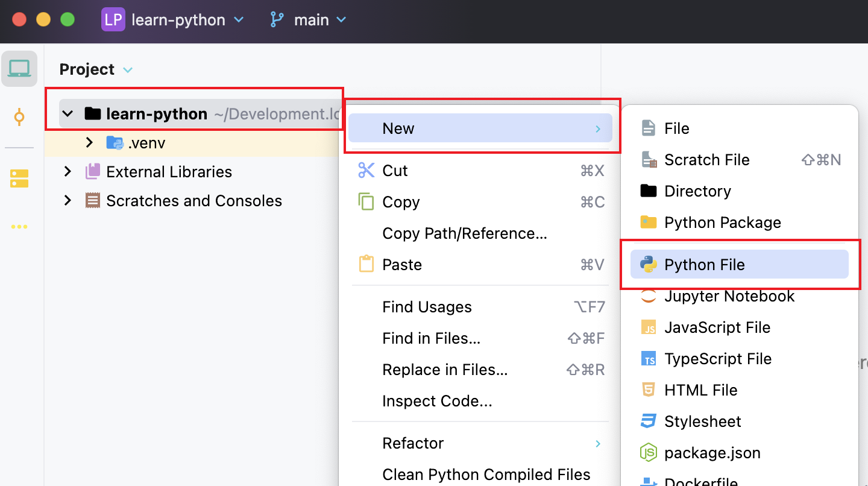This screenshot has height=486, width=868.
Task: Click the Stylesheet CSS icon
Action: click(x=649, y=421)
